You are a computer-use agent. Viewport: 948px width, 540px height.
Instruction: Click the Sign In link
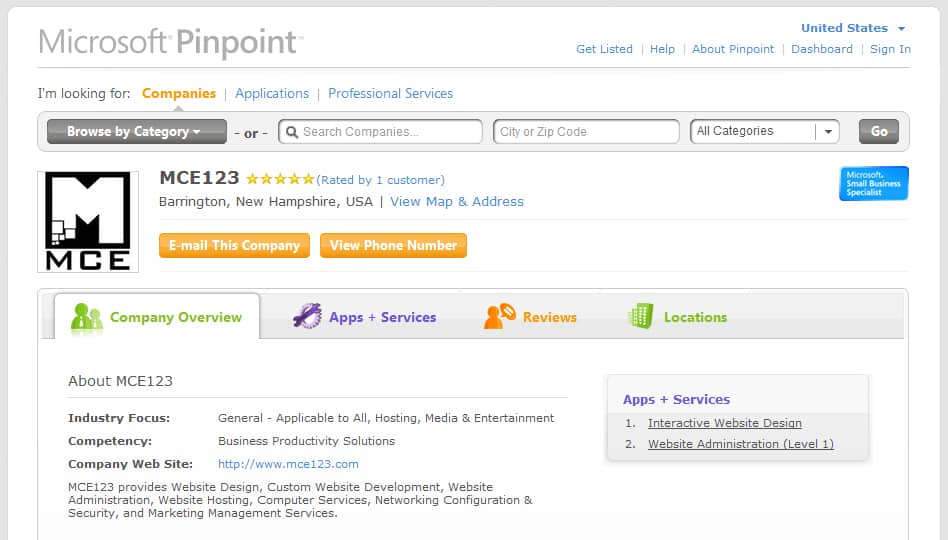click(x=890, y=49)
